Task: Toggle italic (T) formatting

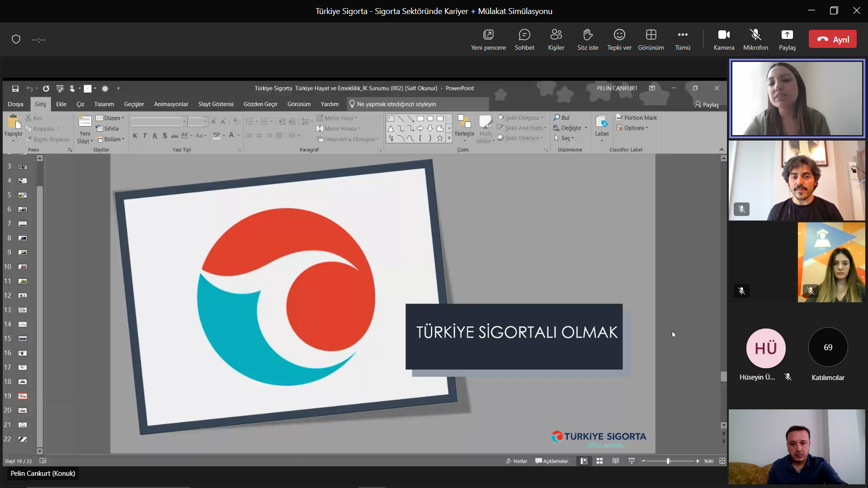Action: (x=145, y=136)
